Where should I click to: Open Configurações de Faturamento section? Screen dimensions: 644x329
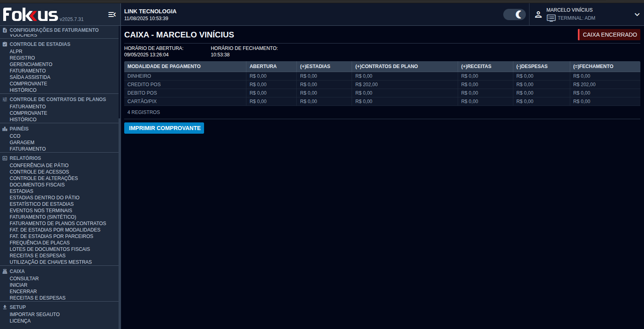point(54,30)
